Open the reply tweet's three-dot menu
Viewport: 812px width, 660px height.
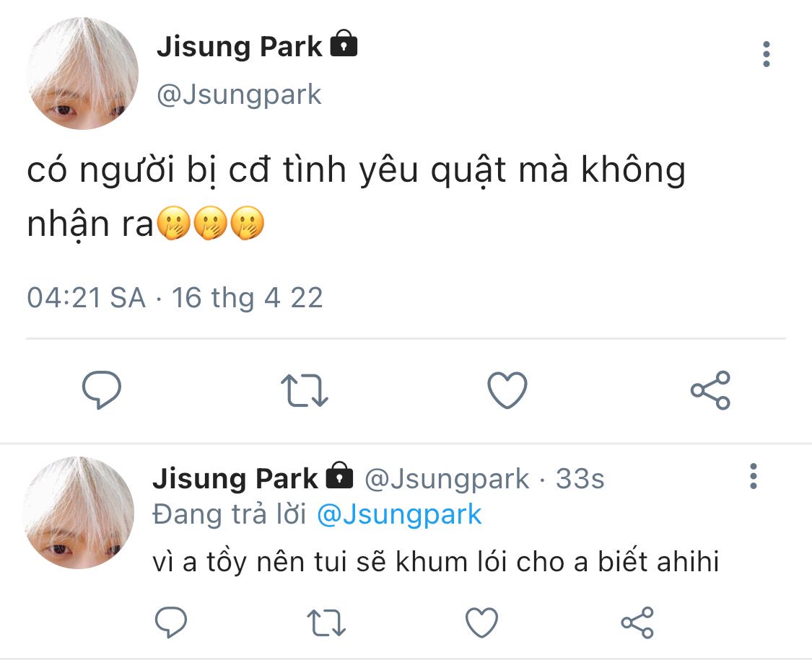[754, 477]
